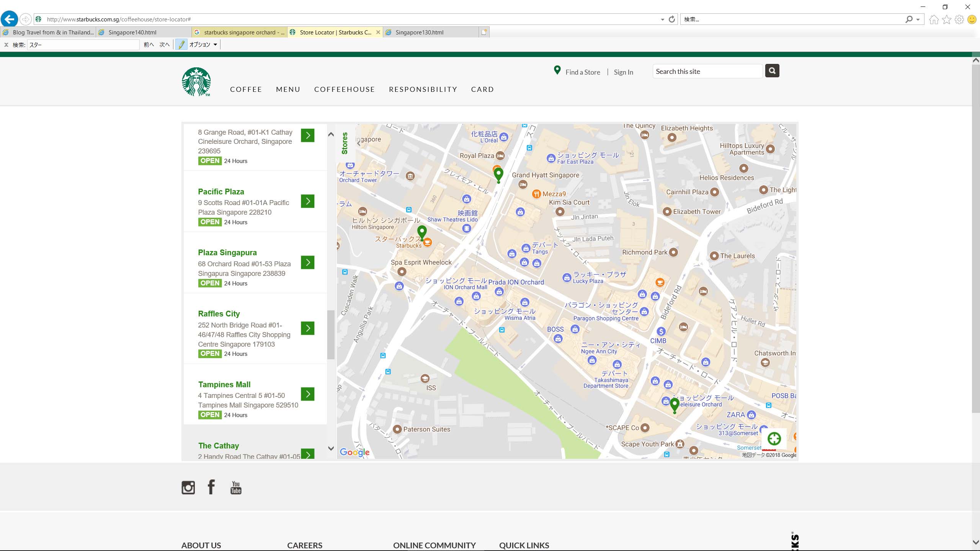The image size is (980, 551).
Task: Click the Starbucks siren logo
Action: pyautogui.click(x=196, y=82)
